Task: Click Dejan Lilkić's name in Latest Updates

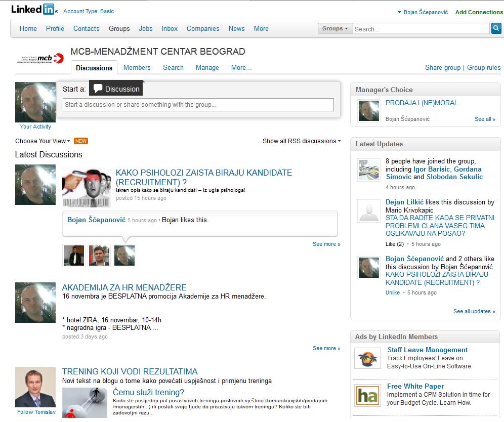Action: point(404,202)
